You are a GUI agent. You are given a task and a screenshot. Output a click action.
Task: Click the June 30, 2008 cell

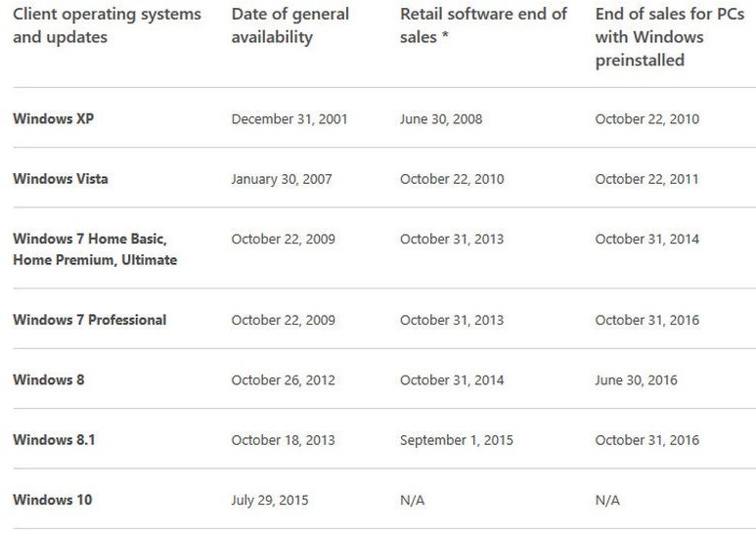tap(441, 119)
